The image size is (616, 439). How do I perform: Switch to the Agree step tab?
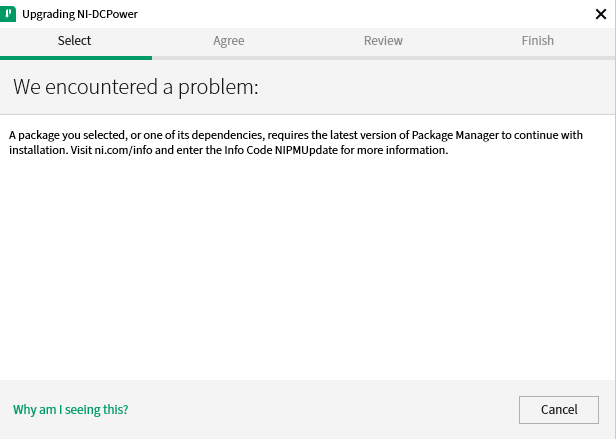click(229, 41)
